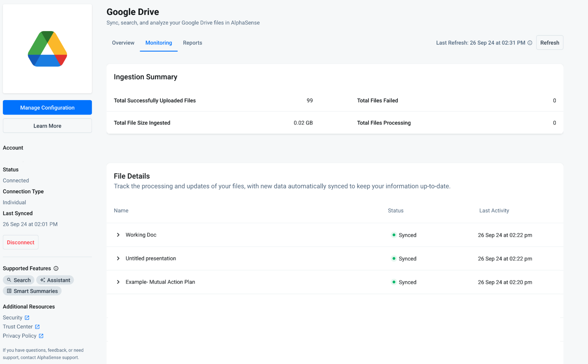Viewport: 588px width, 364px height.
Task: Disconnect the Google Drive account
Action: click(21, 242)
